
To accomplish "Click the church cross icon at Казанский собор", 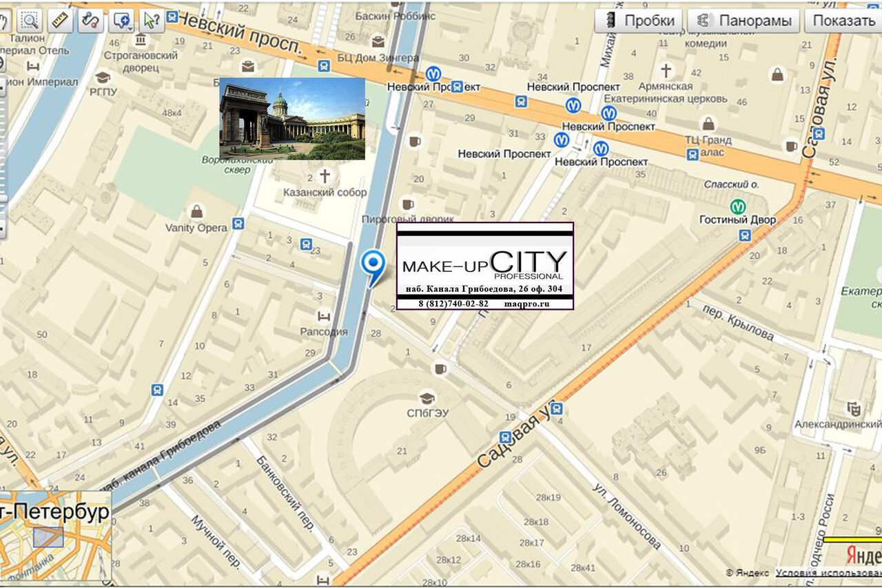I will [325, 176].
